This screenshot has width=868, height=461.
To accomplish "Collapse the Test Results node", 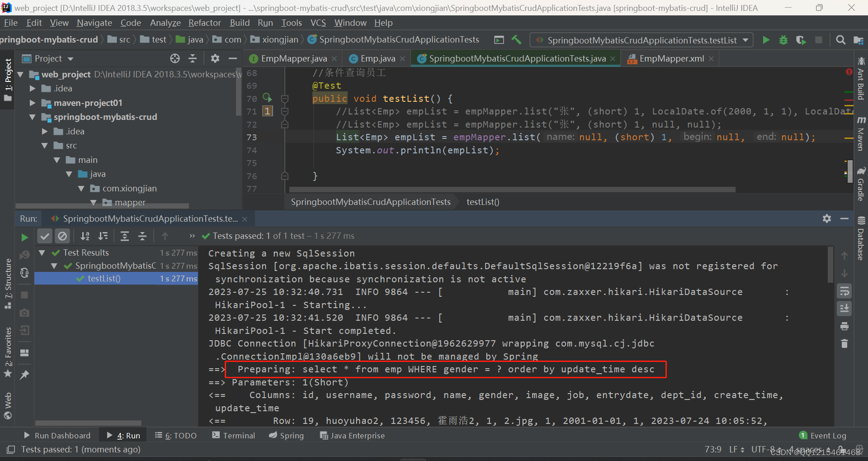I will pos(42,252).
